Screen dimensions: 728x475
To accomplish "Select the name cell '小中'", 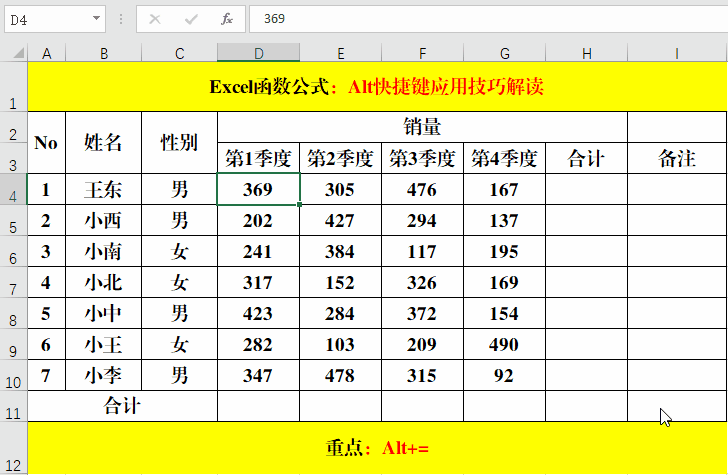I will [104, 313].
